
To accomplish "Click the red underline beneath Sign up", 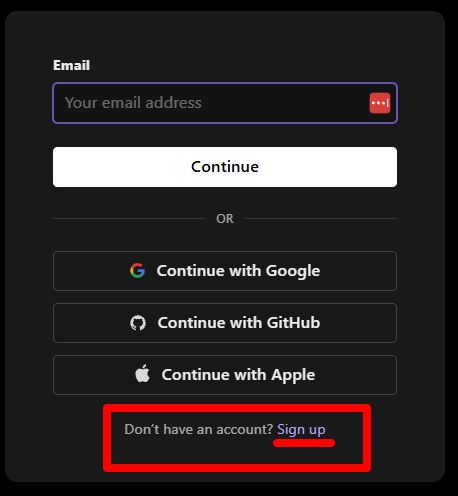I will coord(304,443).
